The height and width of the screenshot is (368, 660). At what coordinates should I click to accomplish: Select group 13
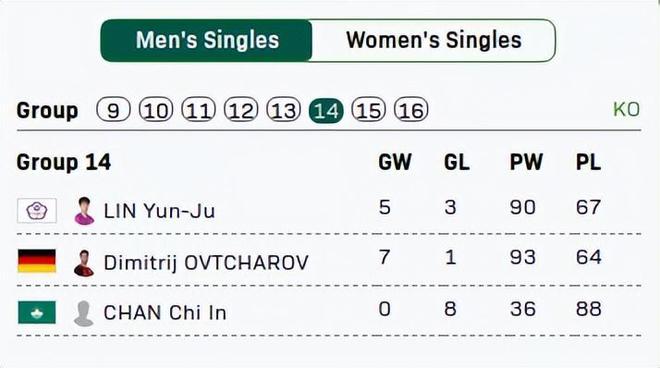tap(284, 110)
